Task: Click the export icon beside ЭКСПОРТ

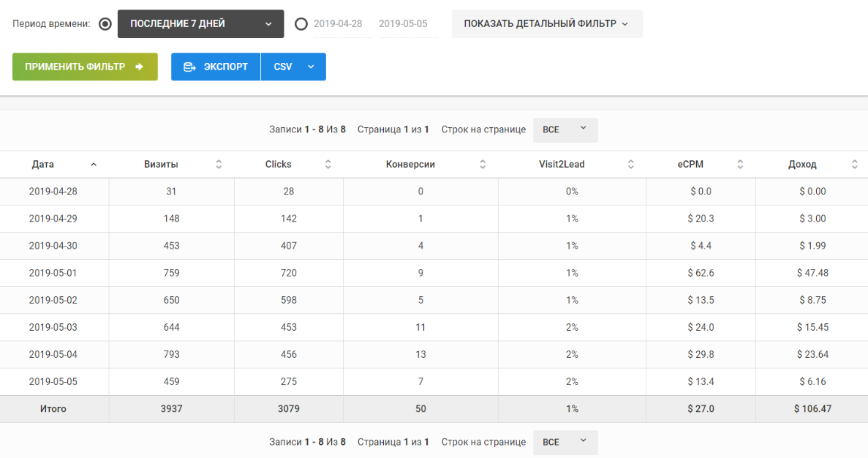Action: point(189,67)
